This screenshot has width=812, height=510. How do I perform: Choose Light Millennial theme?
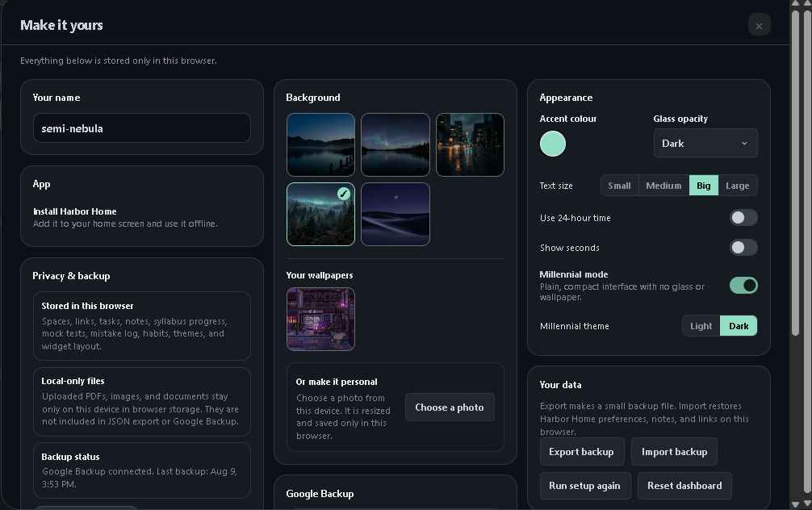[x=701, y=326]
